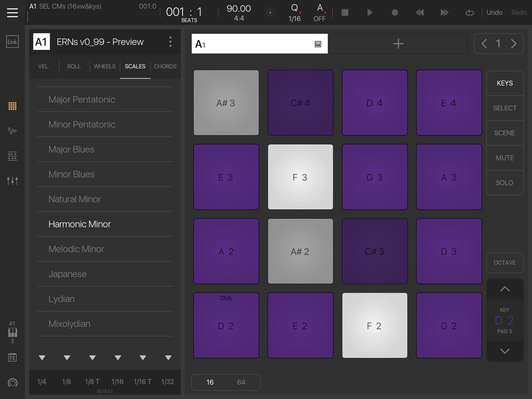Toggle Ableton Link icon
Screen dimensions: 532x399
pyautogui.click(x=12, y=42)
